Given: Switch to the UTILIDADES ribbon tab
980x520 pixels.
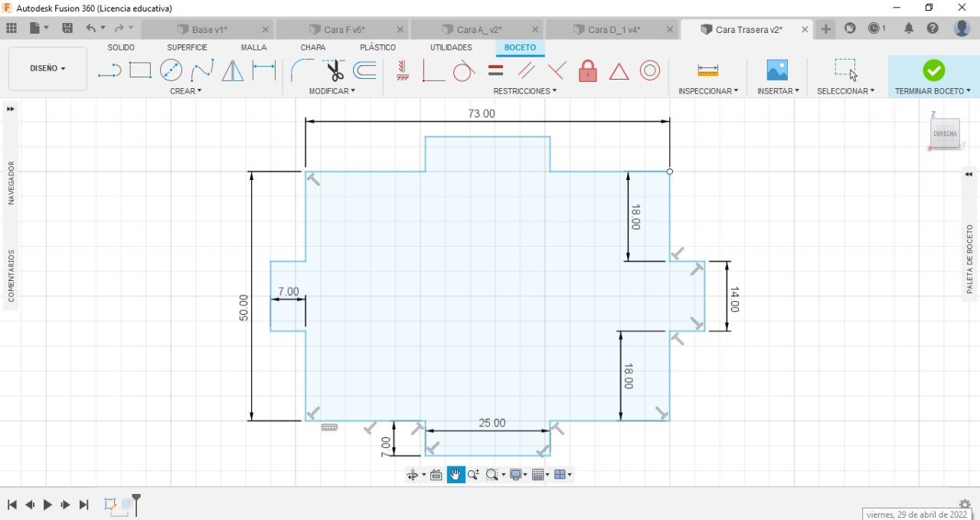Looking at the screenshot, I should tap(451, 47).
